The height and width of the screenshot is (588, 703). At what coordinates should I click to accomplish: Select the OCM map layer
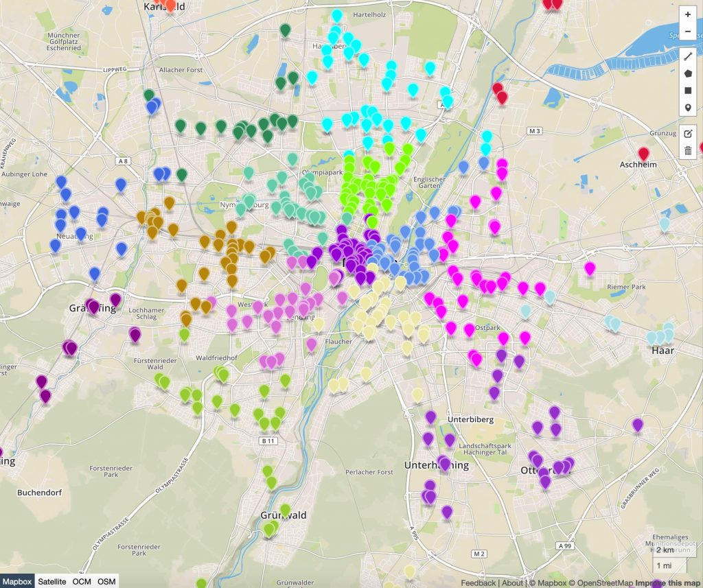pos(82,581)
